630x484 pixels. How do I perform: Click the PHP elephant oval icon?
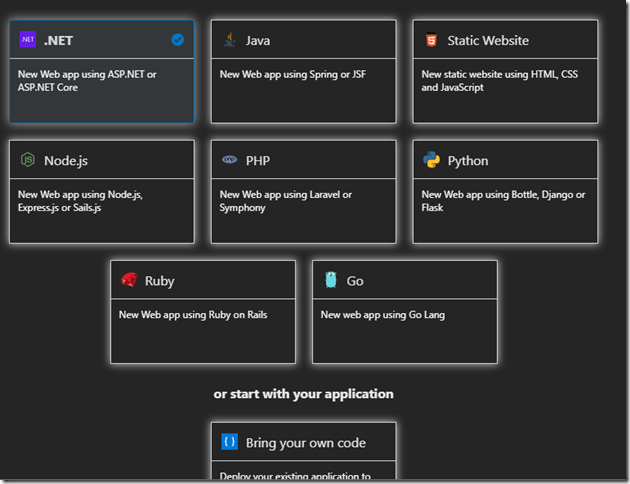point(229,159)
